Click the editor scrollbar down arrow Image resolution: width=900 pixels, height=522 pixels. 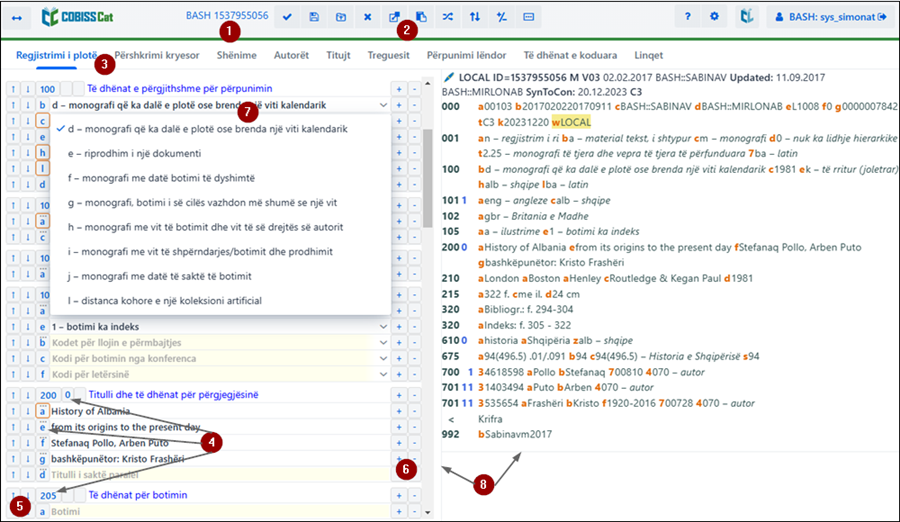(x=428, y=512)
